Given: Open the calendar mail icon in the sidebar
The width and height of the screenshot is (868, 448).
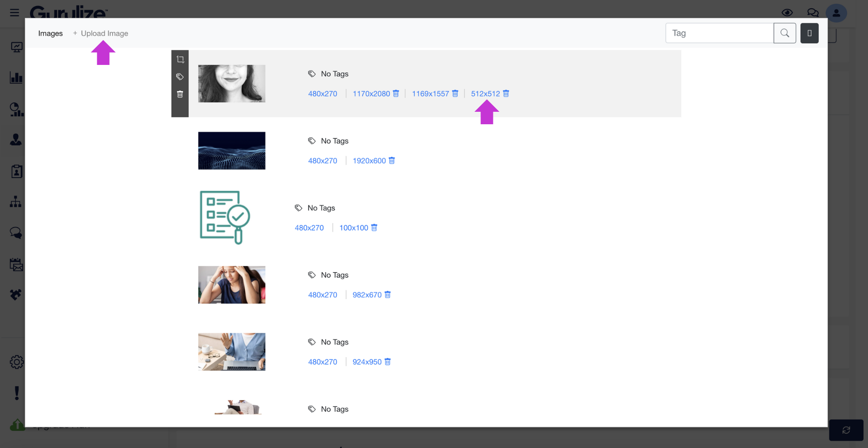Looking at the screenshot, I should 16,264.
